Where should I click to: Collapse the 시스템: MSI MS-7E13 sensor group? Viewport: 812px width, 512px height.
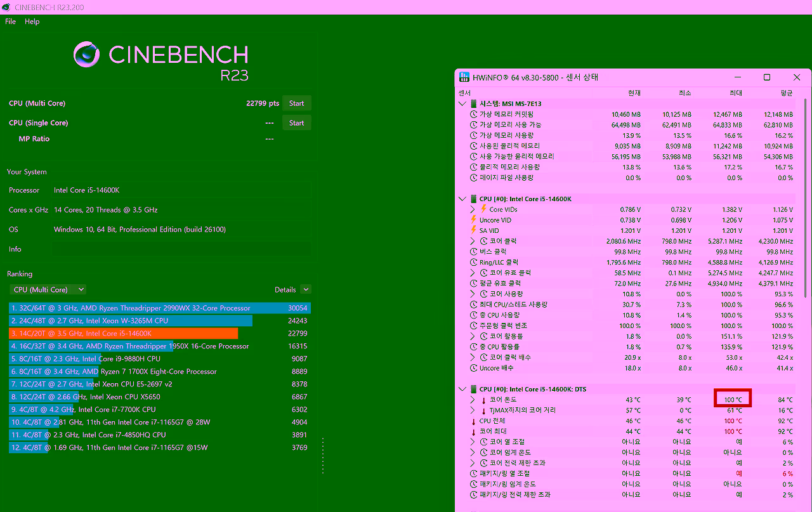click(462, 103)
